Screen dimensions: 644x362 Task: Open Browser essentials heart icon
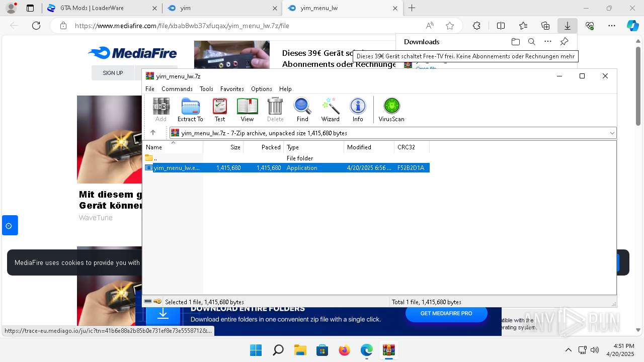pyautogui.click(x=590, y=26)
